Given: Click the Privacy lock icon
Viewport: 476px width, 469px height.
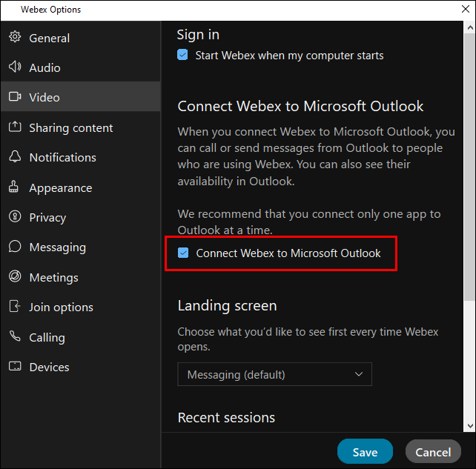Looking at the screenshot, I should [15, 216].
